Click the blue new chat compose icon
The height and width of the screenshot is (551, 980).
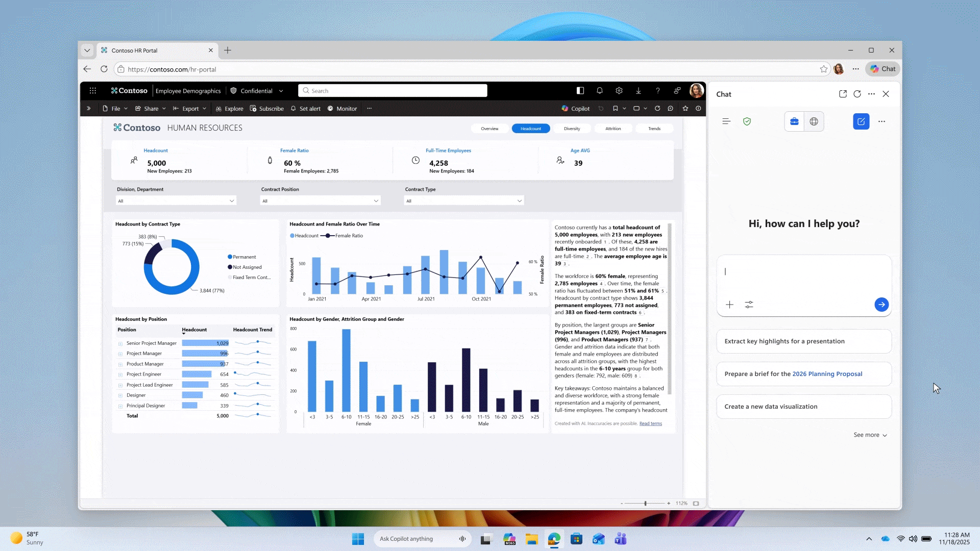[861, 121]
